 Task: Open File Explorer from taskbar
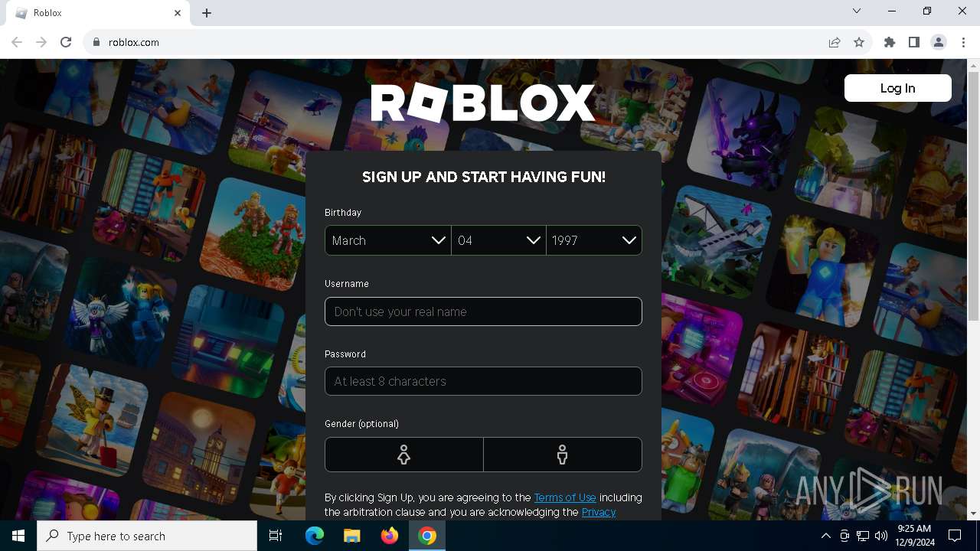pos(351,536)
